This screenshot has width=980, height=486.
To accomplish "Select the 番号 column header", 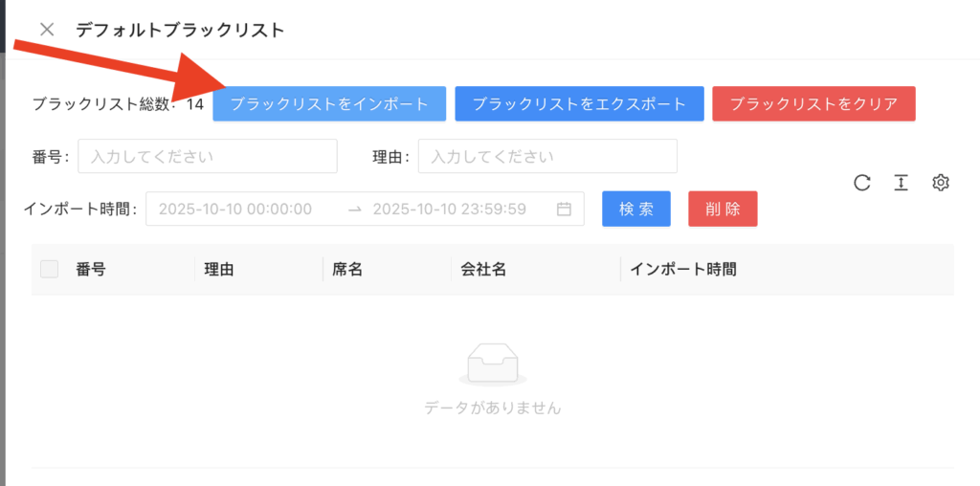I will [x=91, y=270].
